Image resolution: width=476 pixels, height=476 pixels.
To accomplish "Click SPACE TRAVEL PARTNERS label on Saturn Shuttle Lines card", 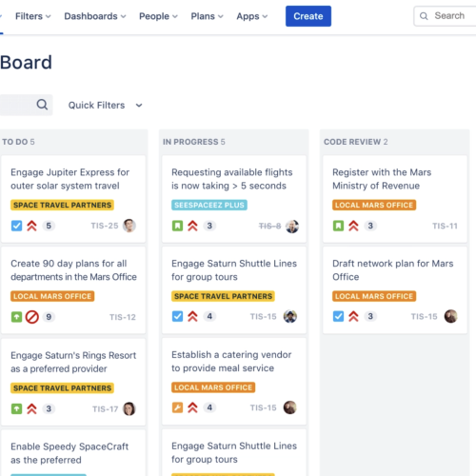I will pyautogui.click(x=223, y=296).
